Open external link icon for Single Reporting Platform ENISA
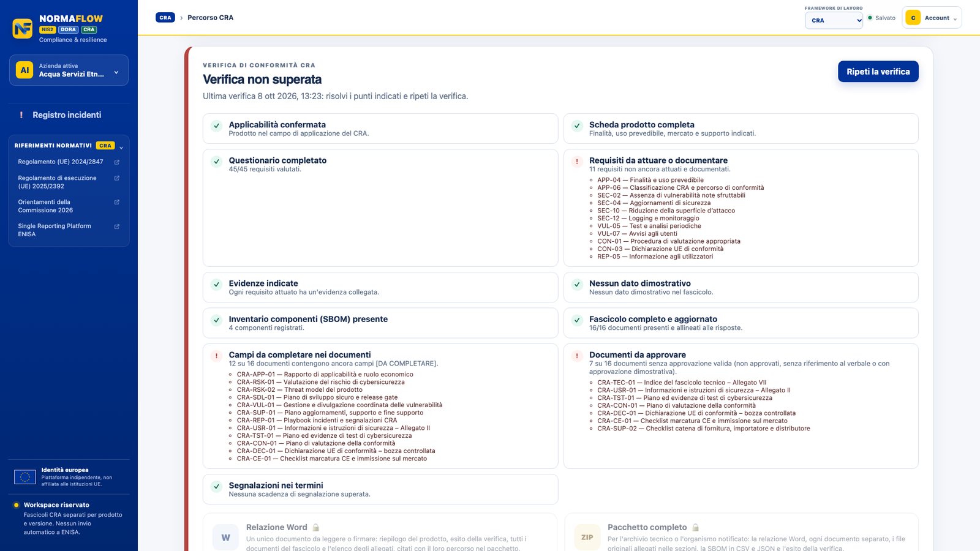Viewport: 980px width, 551px height. [117, 227]
